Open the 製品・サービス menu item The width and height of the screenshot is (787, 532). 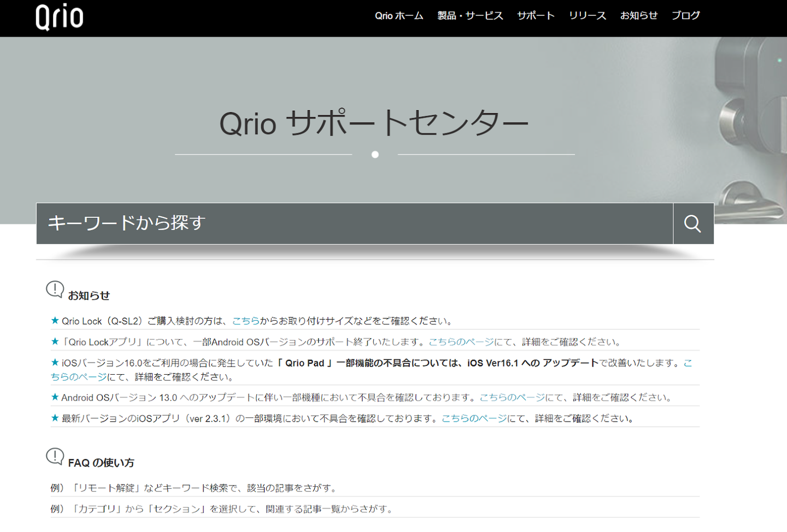(470, 16)
